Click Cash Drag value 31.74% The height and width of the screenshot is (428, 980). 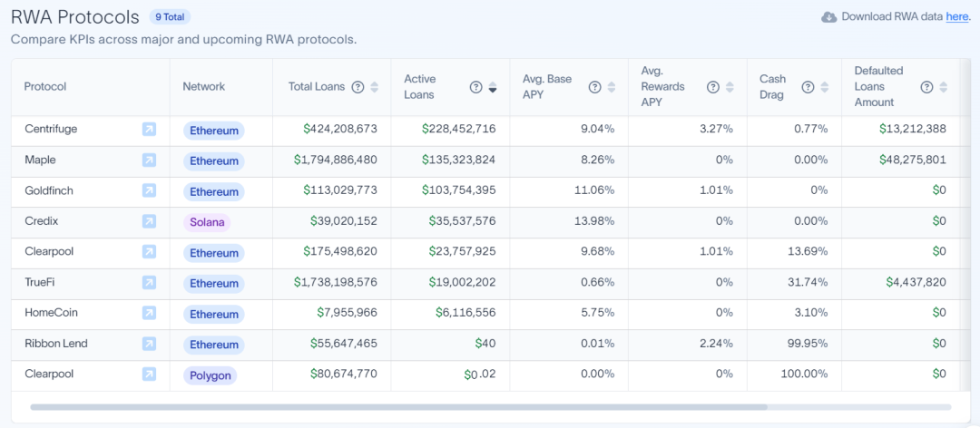coord(808,282)
